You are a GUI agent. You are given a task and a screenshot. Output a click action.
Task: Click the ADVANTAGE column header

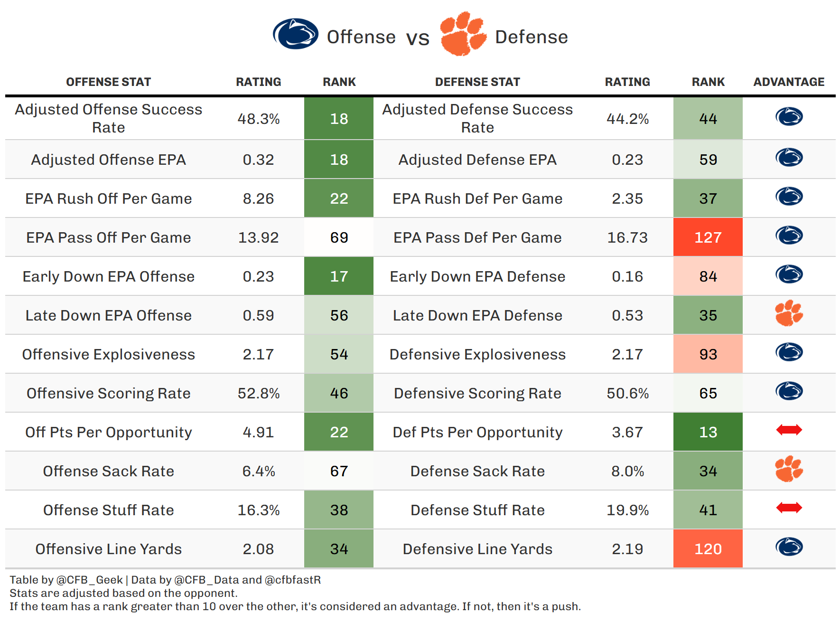789,82
